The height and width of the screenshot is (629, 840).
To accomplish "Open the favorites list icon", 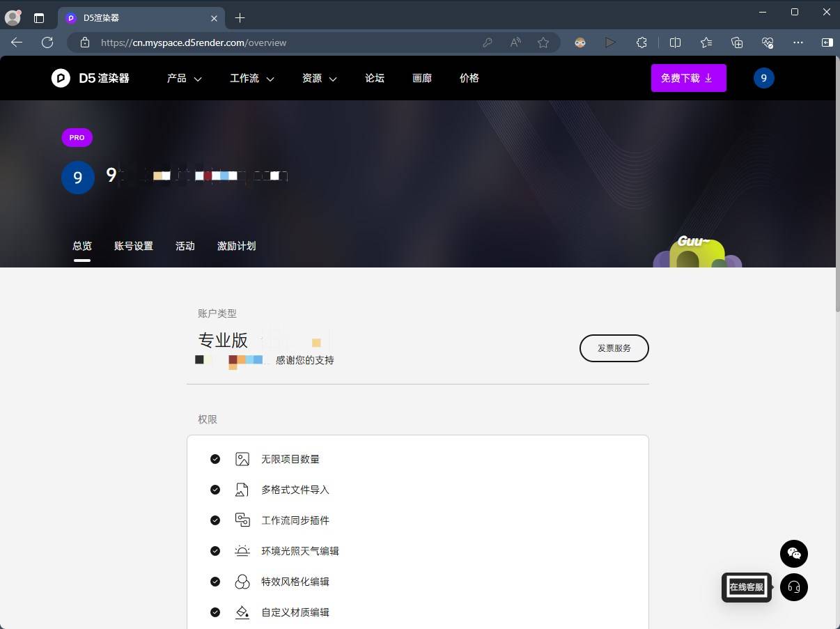I will [706, 42].
